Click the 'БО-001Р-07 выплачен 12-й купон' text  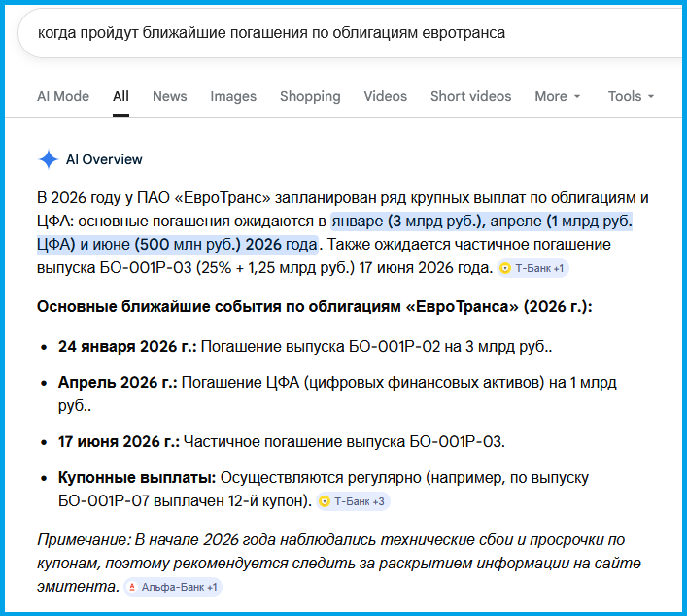[x=182, y=500]
